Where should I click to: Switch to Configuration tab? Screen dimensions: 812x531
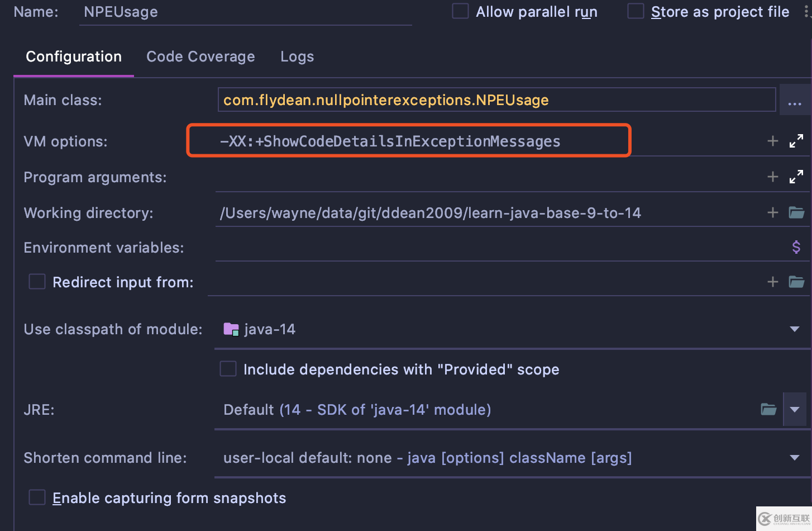(x=74, y=56)
